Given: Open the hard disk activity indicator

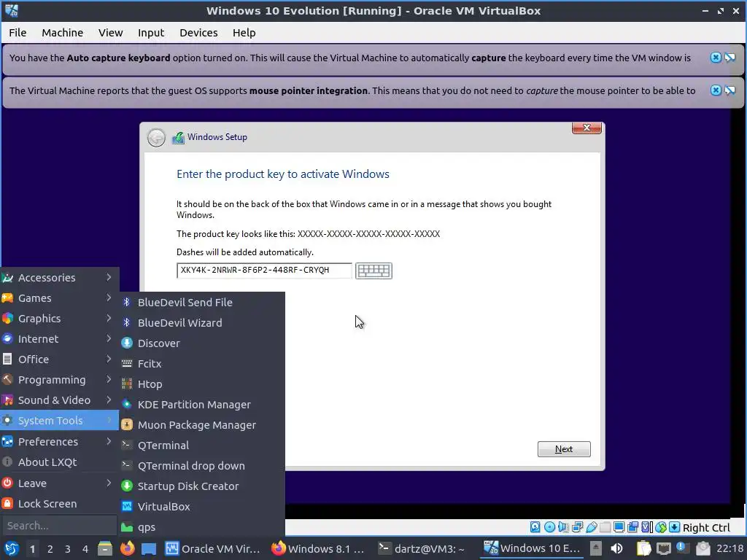Looking at the screenshot, I should (535, 527).
